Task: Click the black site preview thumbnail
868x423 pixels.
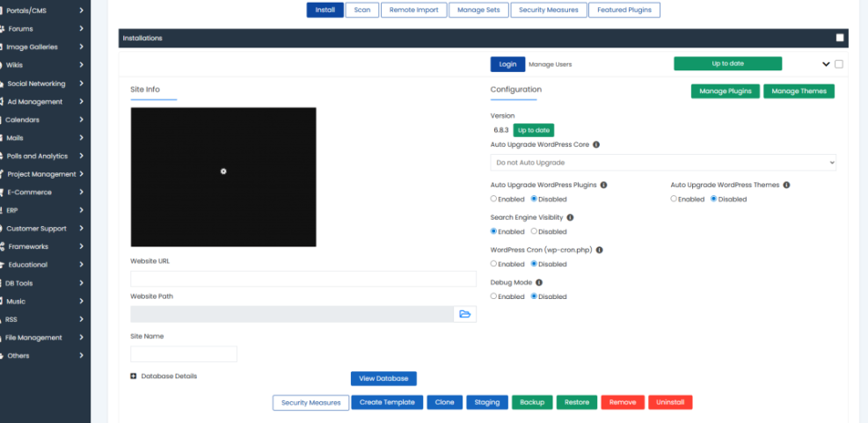Action: coord(223,177)
